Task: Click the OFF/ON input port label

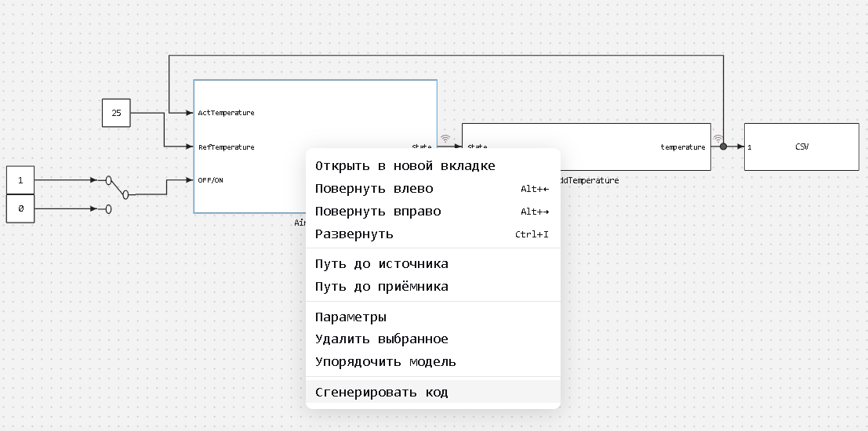Action: point(210,180)
